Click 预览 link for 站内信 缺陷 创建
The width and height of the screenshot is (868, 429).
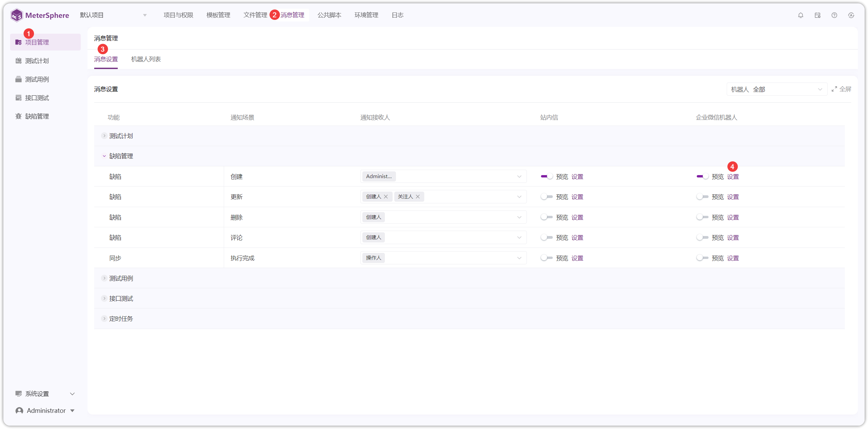point(562,176)
